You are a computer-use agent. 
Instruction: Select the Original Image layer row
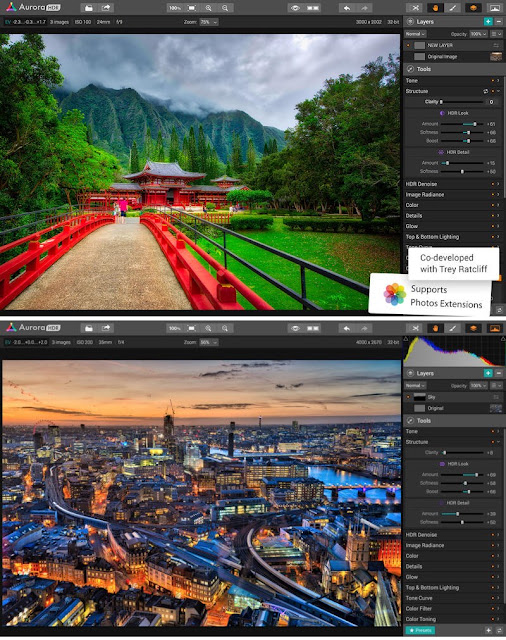tap(453, 57)
